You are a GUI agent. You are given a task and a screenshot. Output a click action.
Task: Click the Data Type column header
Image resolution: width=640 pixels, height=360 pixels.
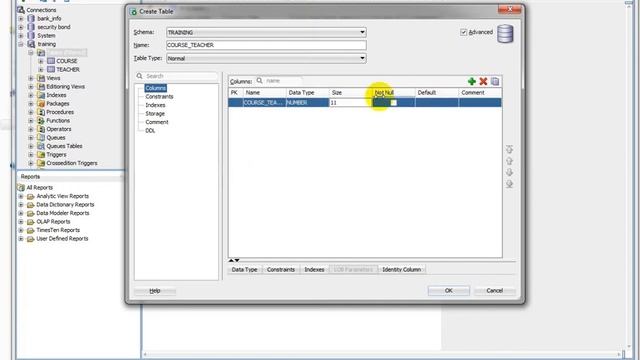(x=307, y=93)
